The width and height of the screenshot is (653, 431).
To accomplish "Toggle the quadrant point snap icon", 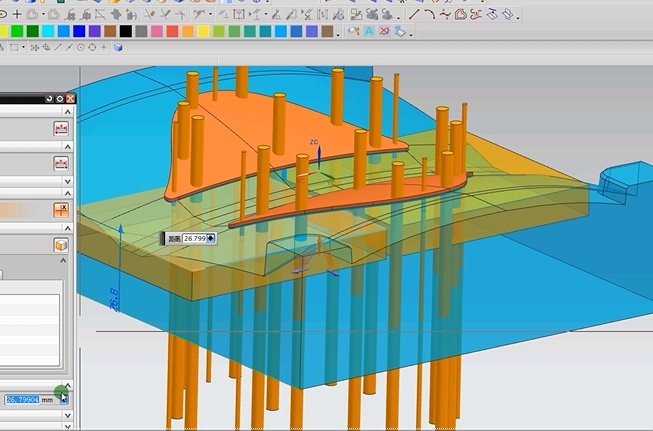I will point(92,47).
